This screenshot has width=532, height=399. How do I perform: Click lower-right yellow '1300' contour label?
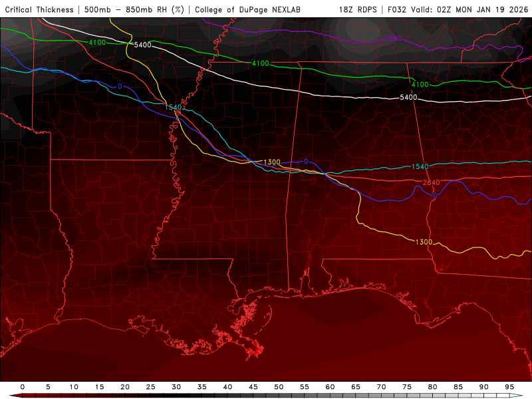point(424,242)
